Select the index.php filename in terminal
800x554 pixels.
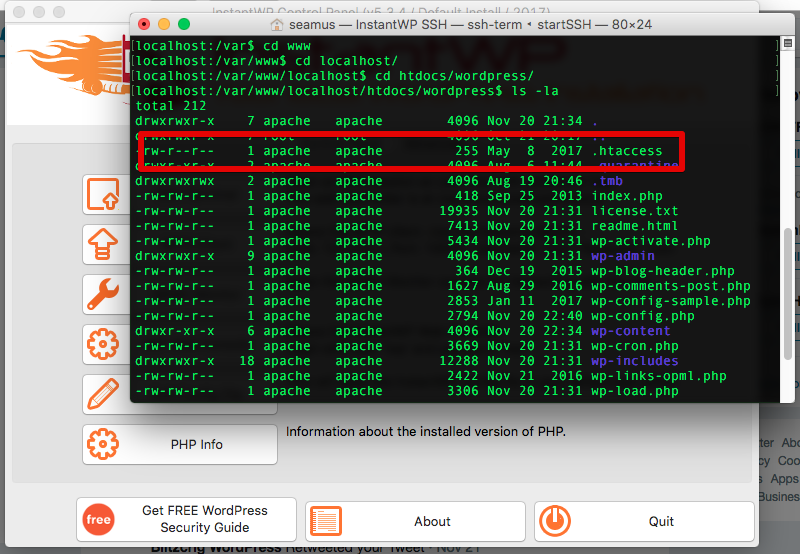tap(627, 196)
